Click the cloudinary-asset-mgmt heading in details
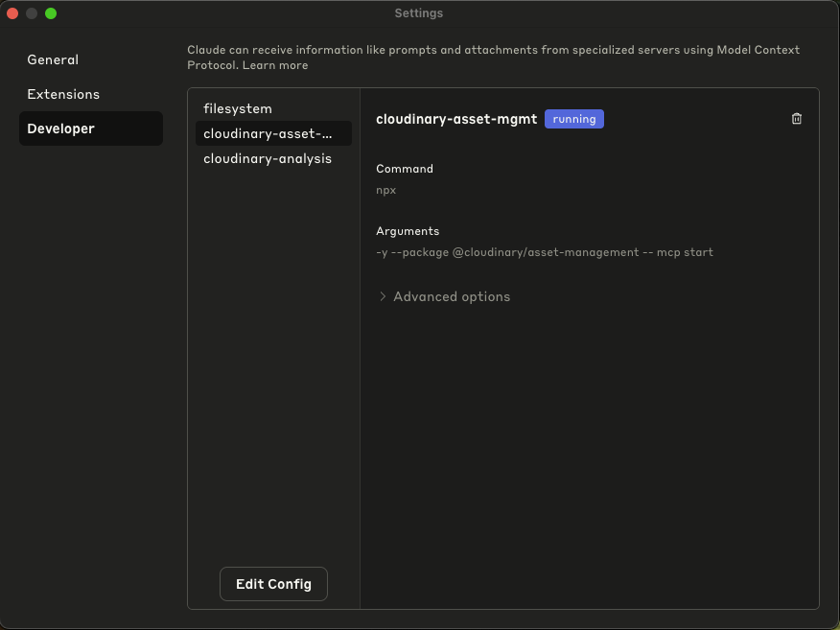840x630 pixels. (x=456, y=119)
